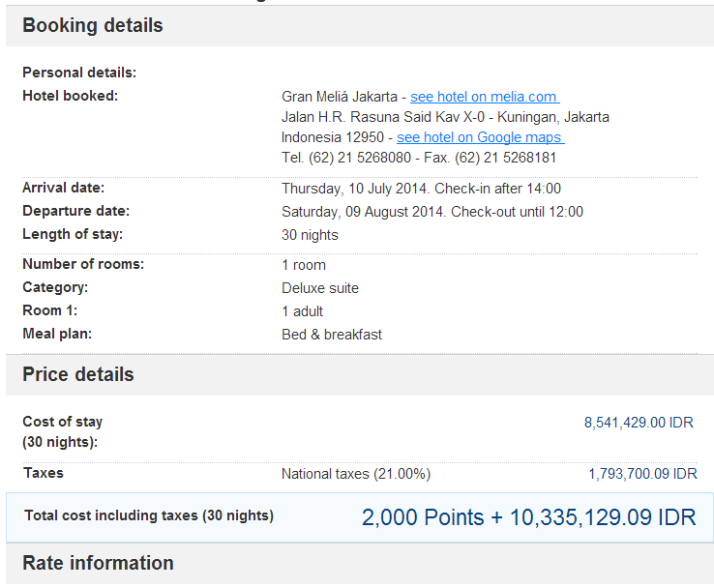714x588 pixels.
Task: Click the Booking details section header
Action: (93, 26)
